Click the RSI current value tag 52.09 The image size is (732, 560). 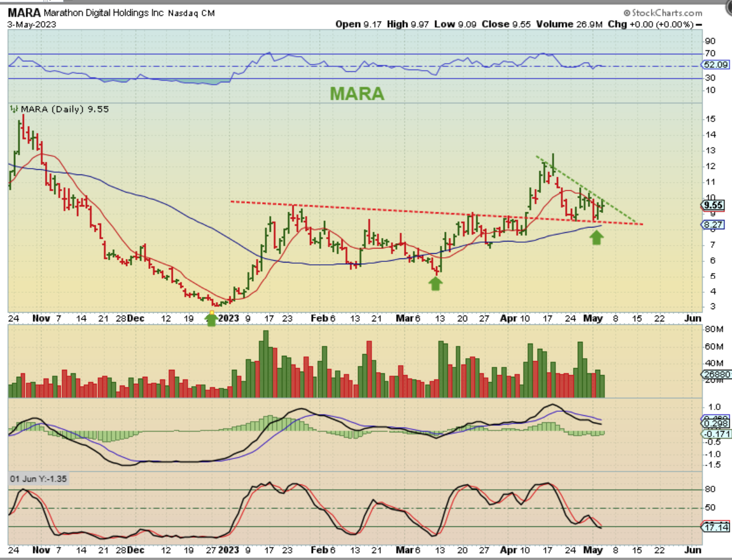[716, 65]
